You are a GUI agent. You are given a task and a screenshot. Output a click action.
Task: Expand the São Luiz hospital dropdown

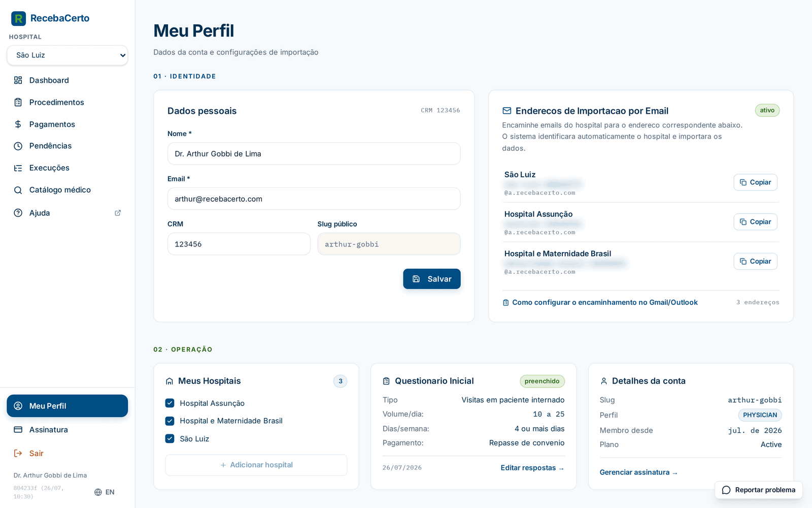coord(67,55)
